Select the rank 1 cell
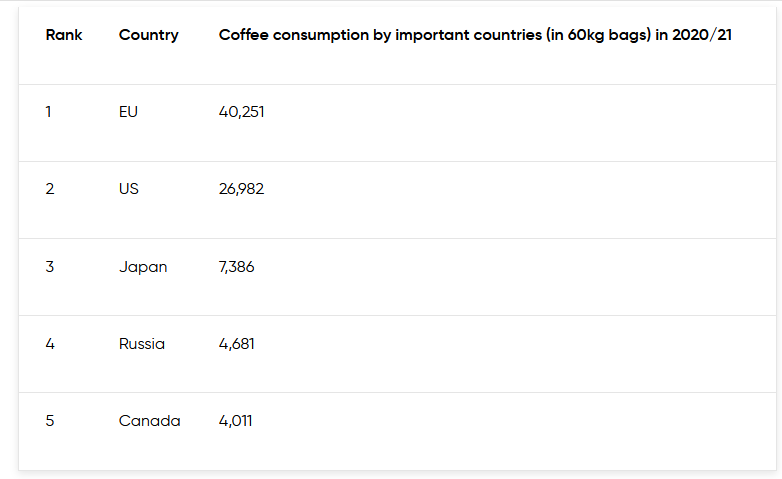The width and height of the screenshot is (782, 479). click(48, 112)
